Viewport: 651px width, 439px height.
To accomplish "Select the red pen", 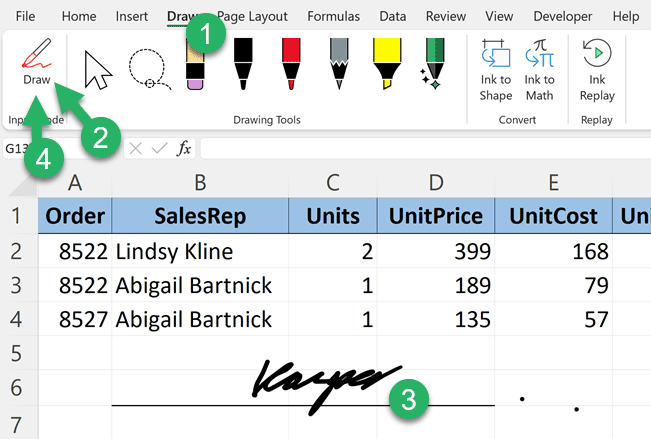I will [291, 64].
